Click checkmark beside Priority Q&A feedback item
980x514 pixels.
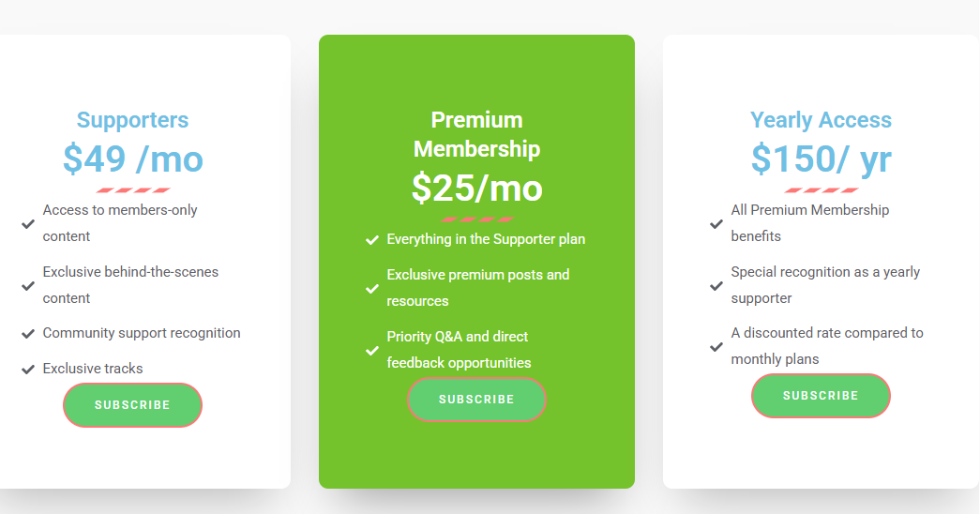pos(372,350)
